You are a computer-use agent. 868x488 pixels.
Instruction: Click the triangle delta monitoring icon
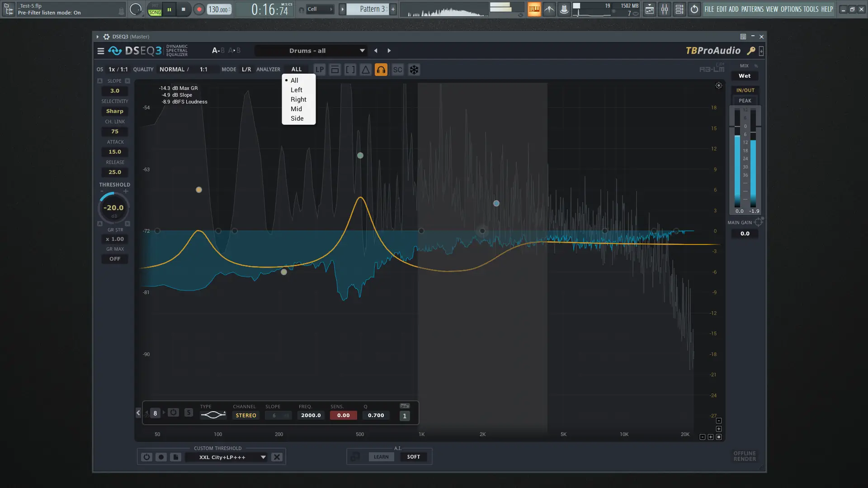(365, 70)
